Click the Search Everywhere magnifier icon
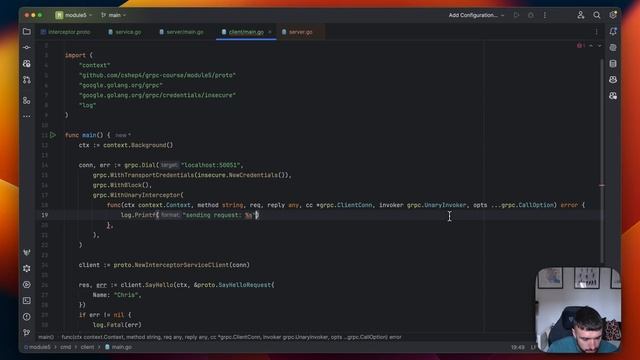 pos(597,16)
